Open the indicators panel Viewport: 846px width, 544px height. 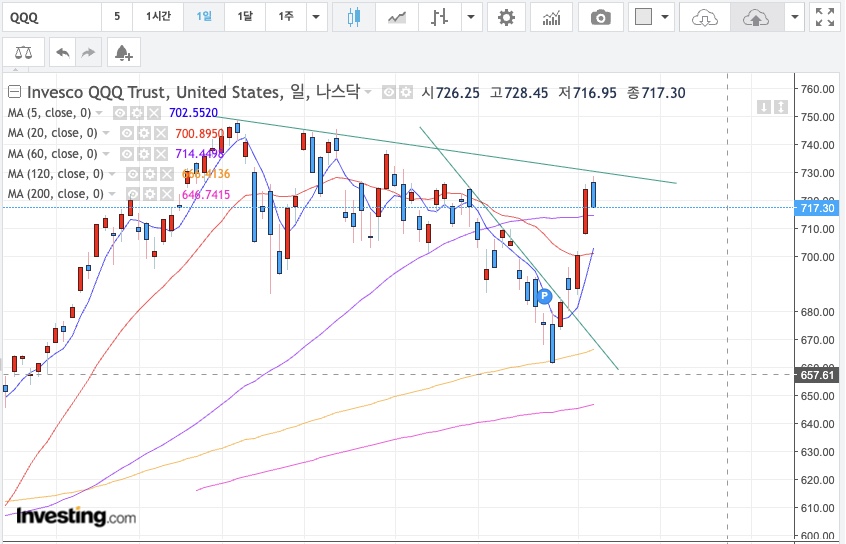click(x=551, y=17)
